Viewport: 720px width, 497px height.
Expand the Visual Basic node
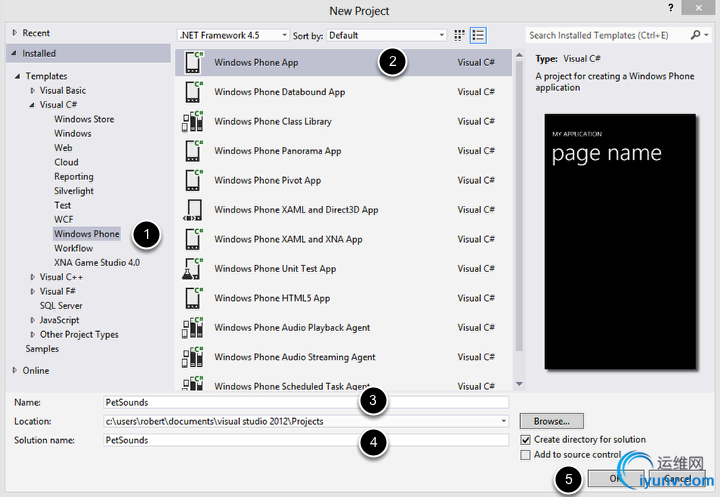coord(33,90)
